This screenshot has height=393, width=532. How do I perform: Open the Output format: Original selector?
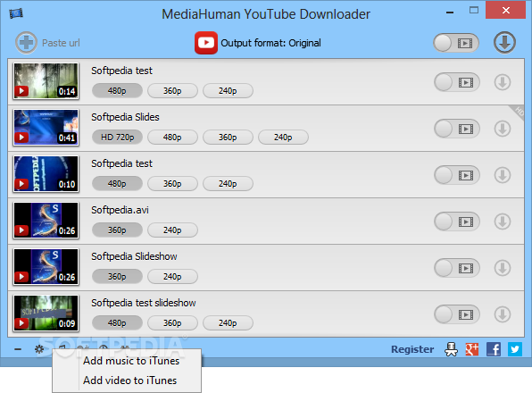pyautogui.click(x=258, y=43)
